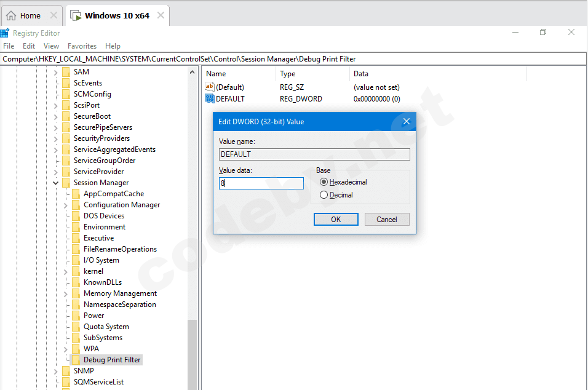
Task: Click the Debug Print Filter folder icon
Action: 76,360
